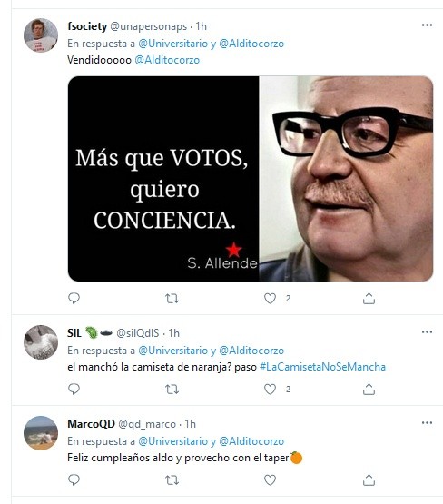Retweet the fsociety tweet with Allende image

172,299
